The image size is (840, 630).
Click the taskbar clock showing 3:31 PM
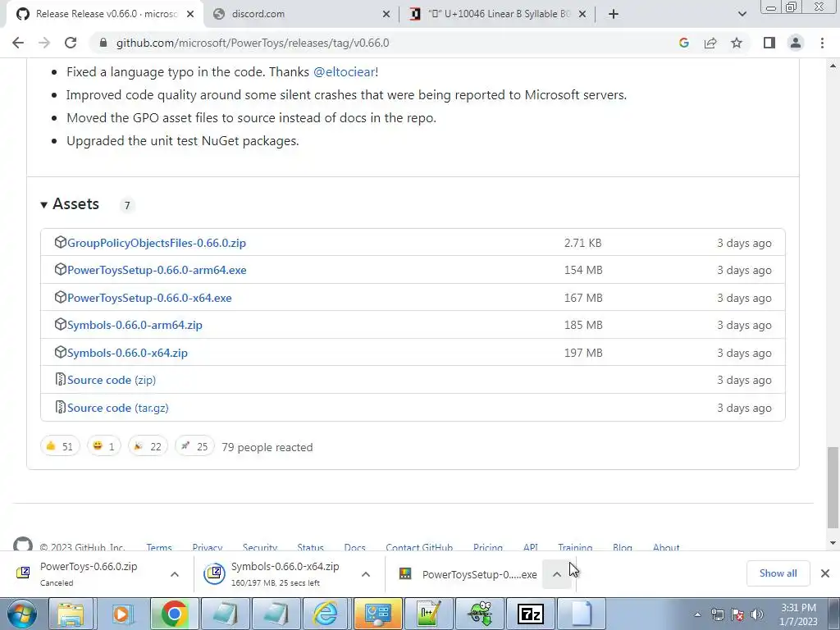pos(798,614)
